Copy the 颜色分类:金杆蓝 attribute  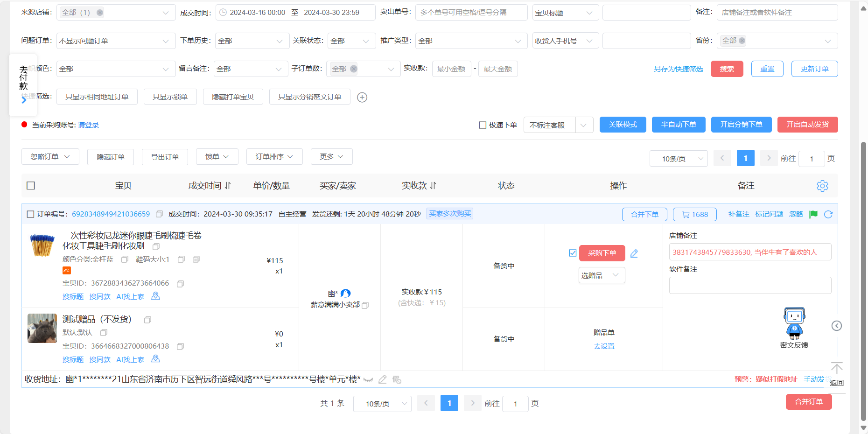[125, 259]
